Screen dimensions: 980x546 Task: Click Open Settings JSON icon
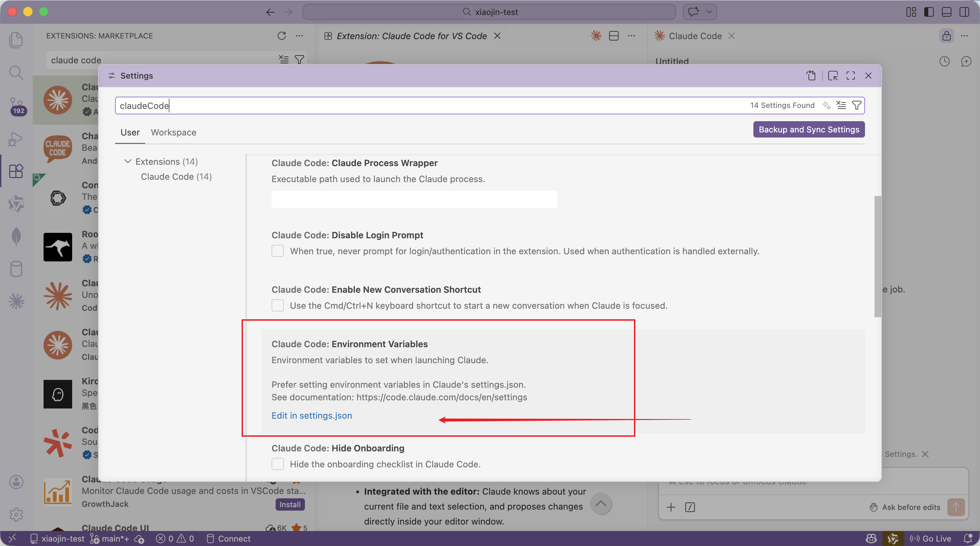811,76
